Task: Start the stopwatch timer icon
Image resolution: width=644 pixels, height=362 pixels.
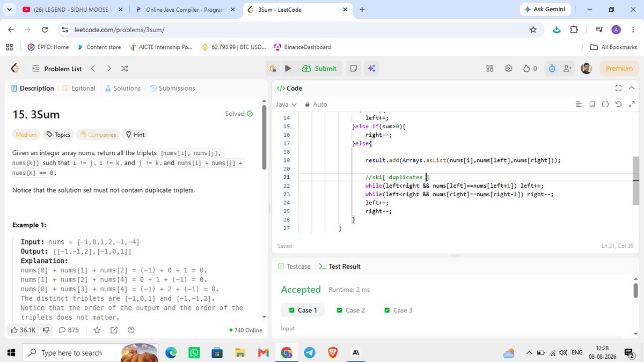Action: click(x=552, y=69)
